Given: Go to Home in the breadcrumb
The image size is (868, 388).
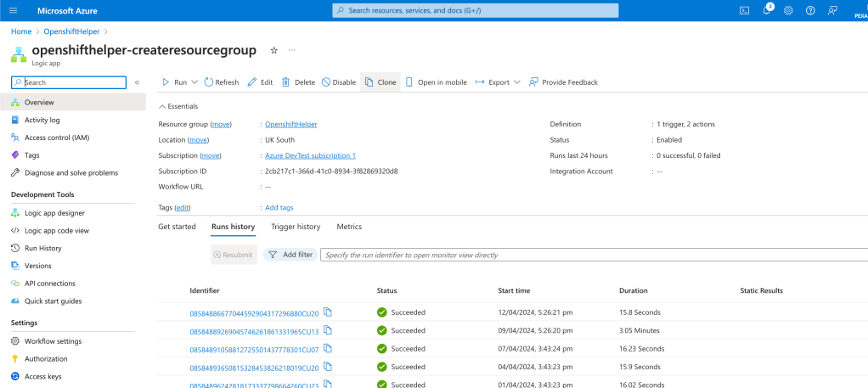Looking at the screenshot, I should [21, 31].
